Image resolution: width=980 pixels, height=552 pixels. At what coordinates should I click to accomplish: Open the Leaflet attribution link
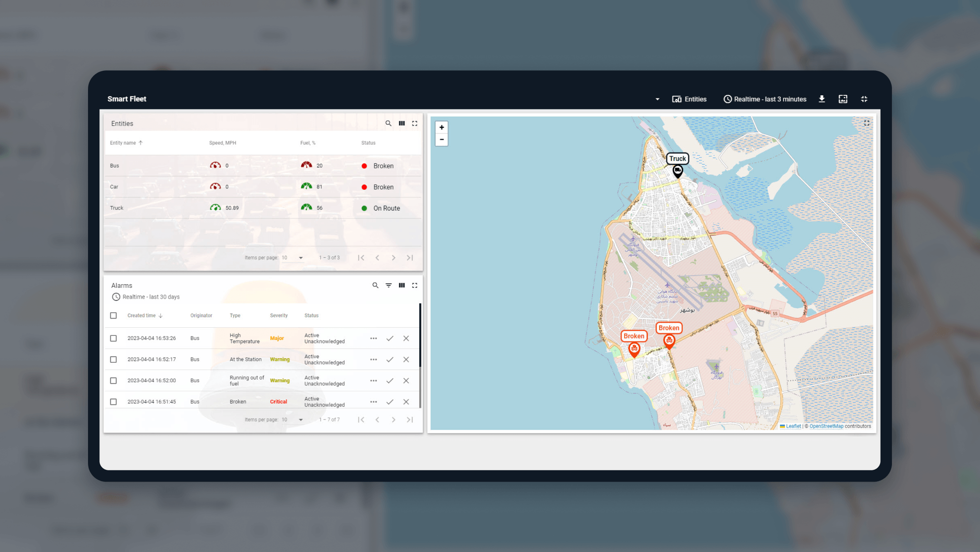pos(793,426)
